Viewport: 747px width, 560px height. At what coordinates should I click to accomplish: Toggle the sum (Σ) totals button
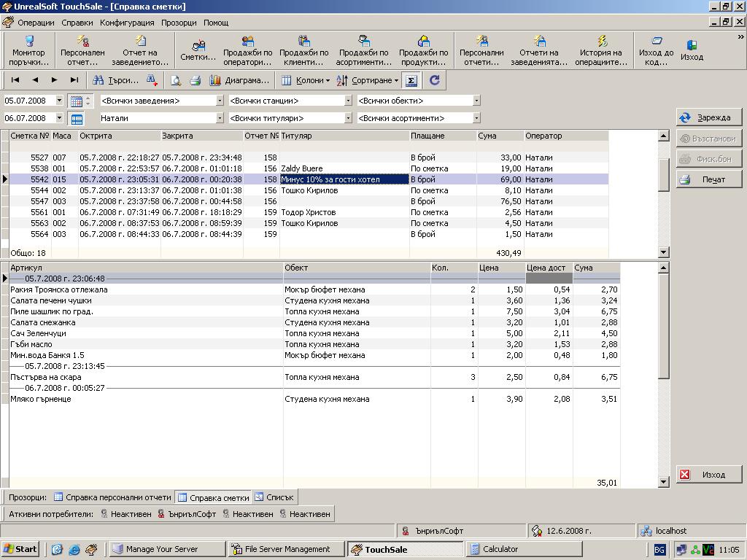coord(411,80)
